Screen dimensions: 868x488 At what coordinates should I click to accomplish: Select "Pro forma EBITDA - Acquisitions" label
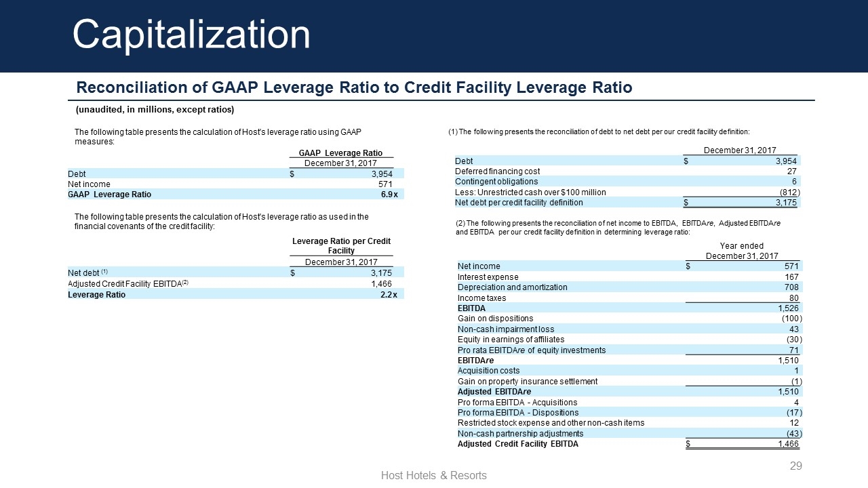tap(517, 402)
